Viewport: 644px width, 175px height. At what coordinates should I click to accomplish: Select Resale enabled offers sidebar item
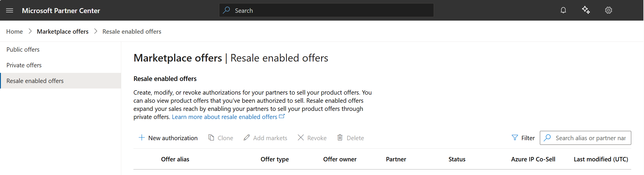tap(35, 81)
